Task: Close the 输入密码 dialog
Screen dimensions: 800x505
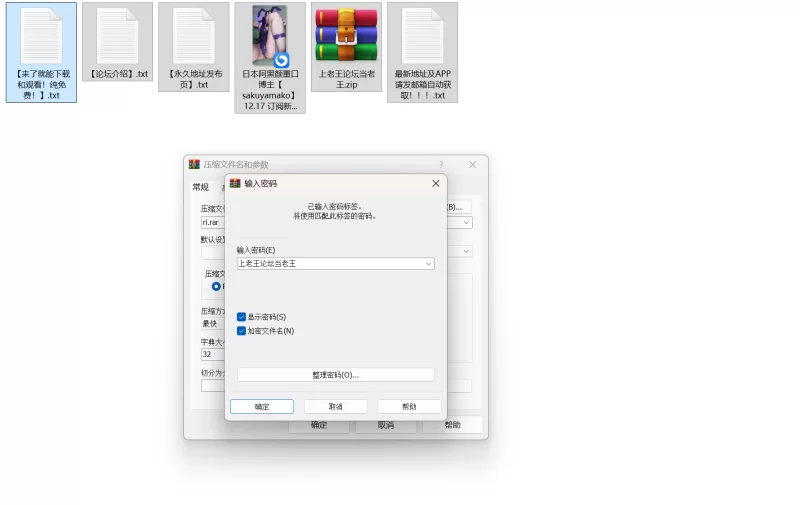Action: pos(436,184)
